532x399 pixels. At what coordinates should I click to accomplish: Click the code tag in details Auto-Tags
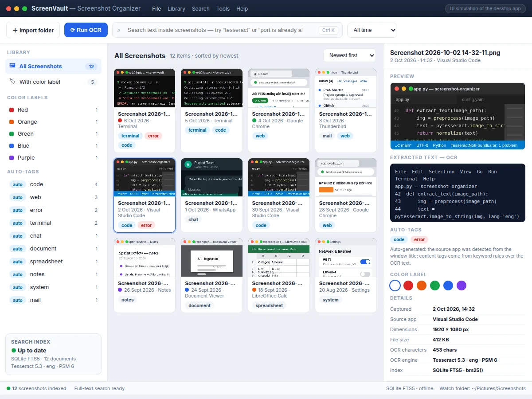point(399,239)
